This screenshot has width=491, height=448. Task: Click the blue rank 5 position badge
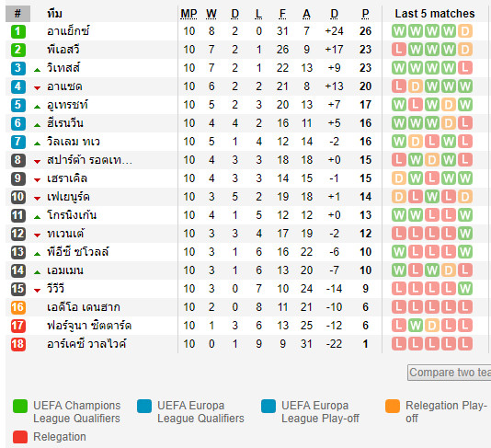pyautogui.click(x=17, y=105)
